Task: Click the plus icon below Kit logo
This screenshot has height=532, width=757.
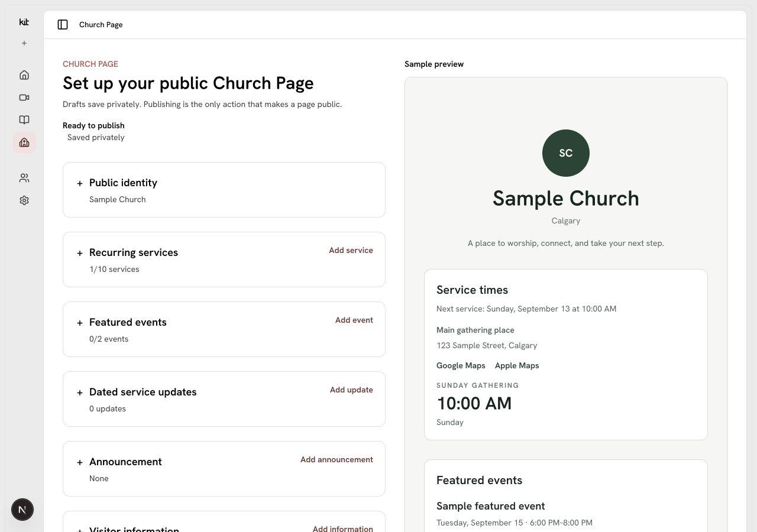Action: [x=24, y=43]
